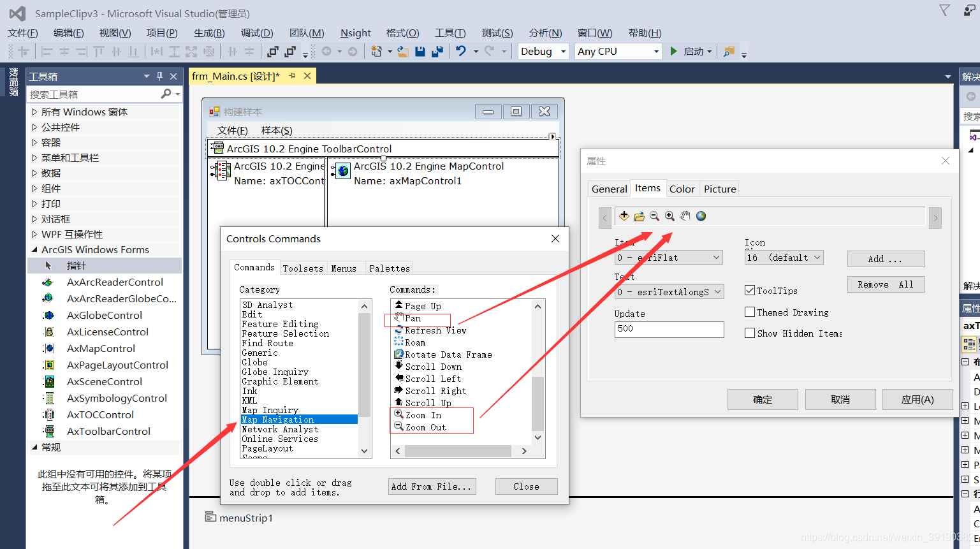The image size is (980, 549).
Task: Select Rotate Data Frame in Commands list
Action: (448, 355)
